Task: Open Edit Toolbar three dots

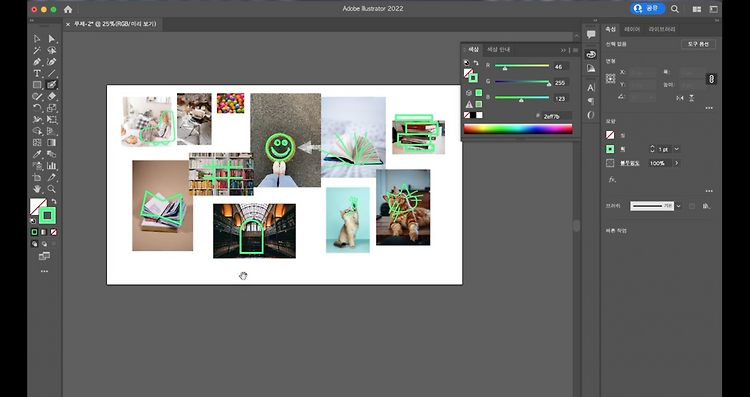Action: coord(44,271)
